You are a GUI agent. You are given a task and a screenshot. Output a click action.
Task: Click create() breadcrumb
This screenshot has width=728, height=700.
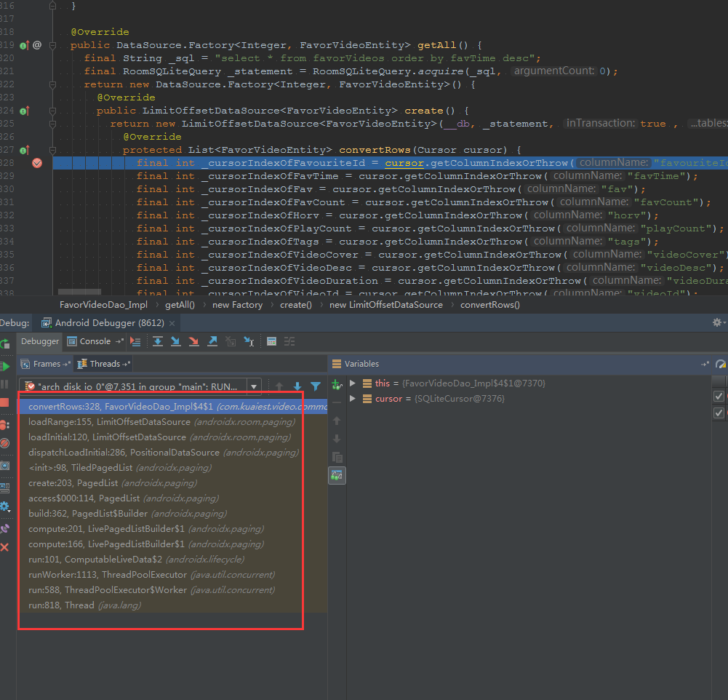click(296, 305)
